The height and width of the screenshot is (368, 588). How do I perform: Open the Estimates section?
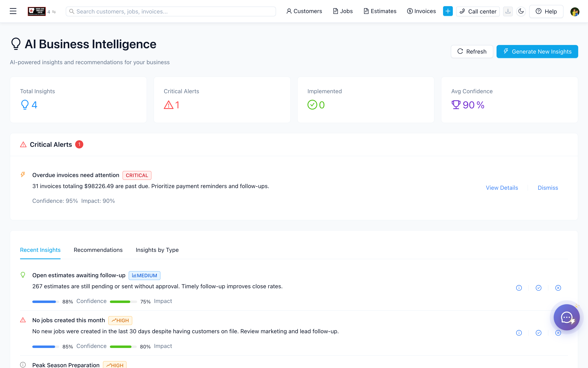click(380, 11)
